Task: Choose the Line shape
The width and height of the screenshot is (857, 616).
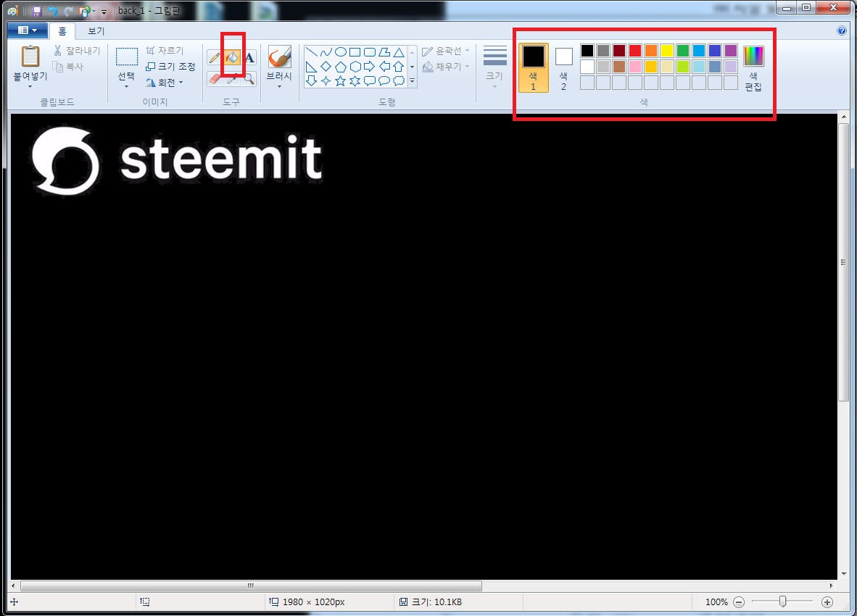Action: (x=312, y=52)
